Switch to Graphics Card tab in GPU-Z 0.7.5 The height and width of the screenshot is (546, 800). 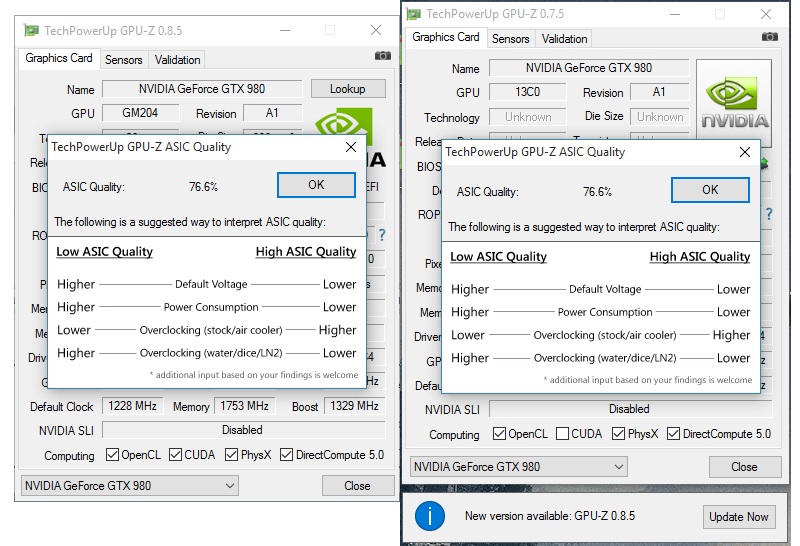(446, 37)
